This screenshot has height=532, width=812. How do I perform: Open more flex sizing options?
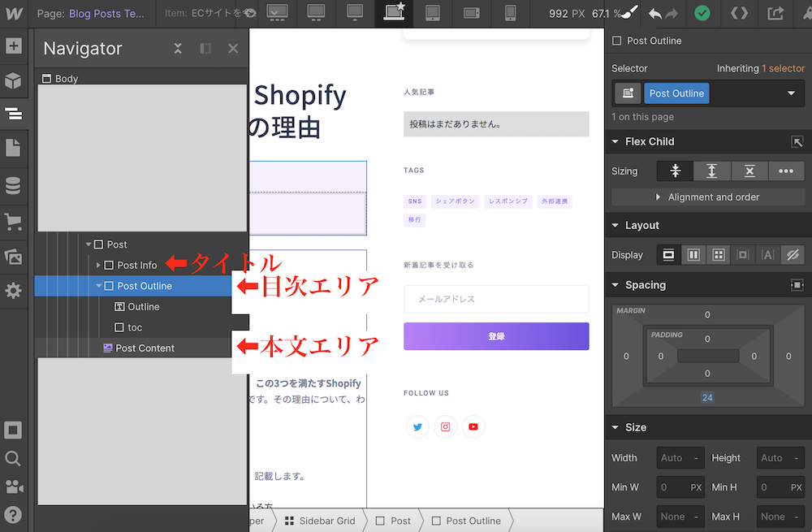coord(786,171)
